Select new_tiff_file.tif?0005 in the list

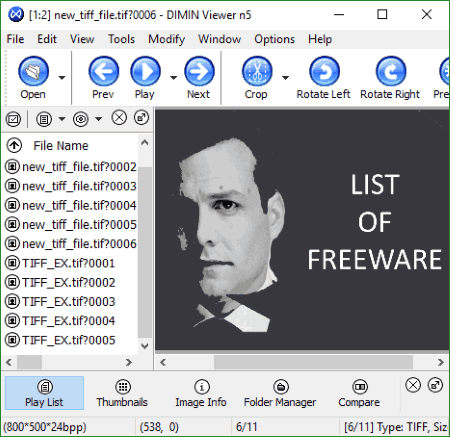pos(71,224)
